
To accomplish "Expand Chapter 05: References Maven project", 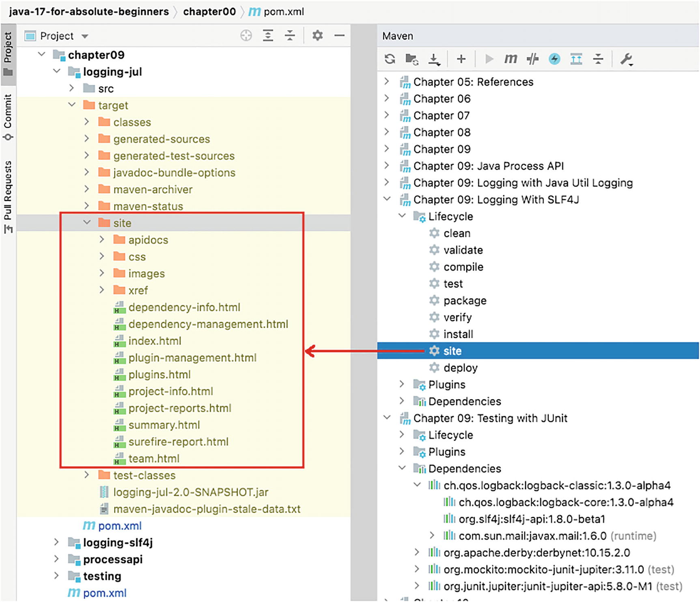I will tap(387, 81).
